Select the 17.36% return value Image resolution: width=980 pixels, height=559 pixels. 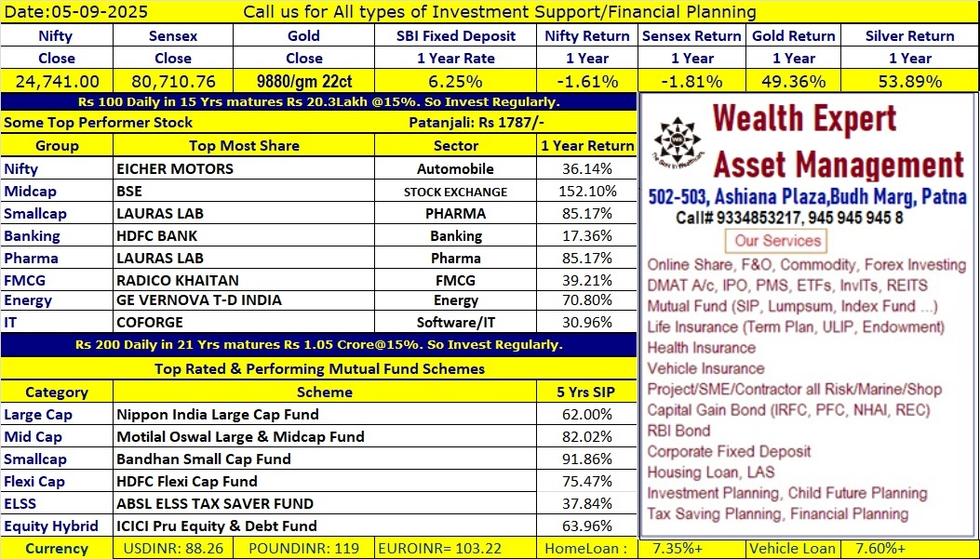coord(587,236)
